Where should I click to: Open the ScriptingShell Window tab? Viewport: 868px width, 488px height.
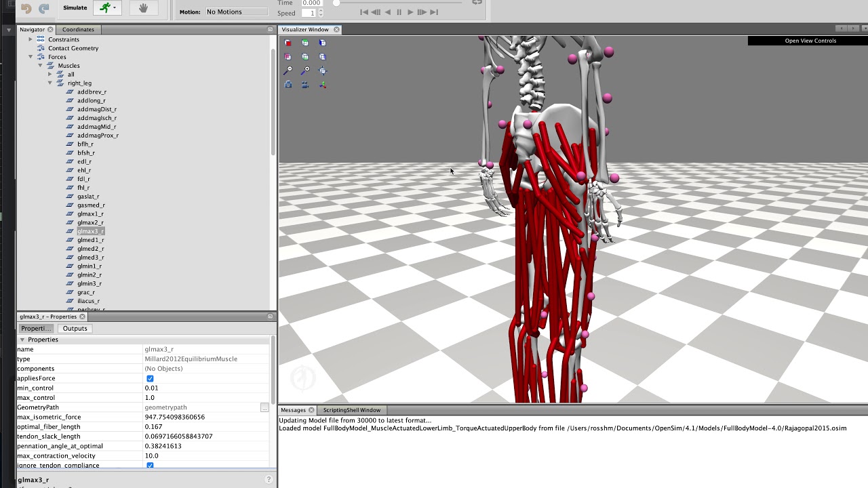pos(351,410)
